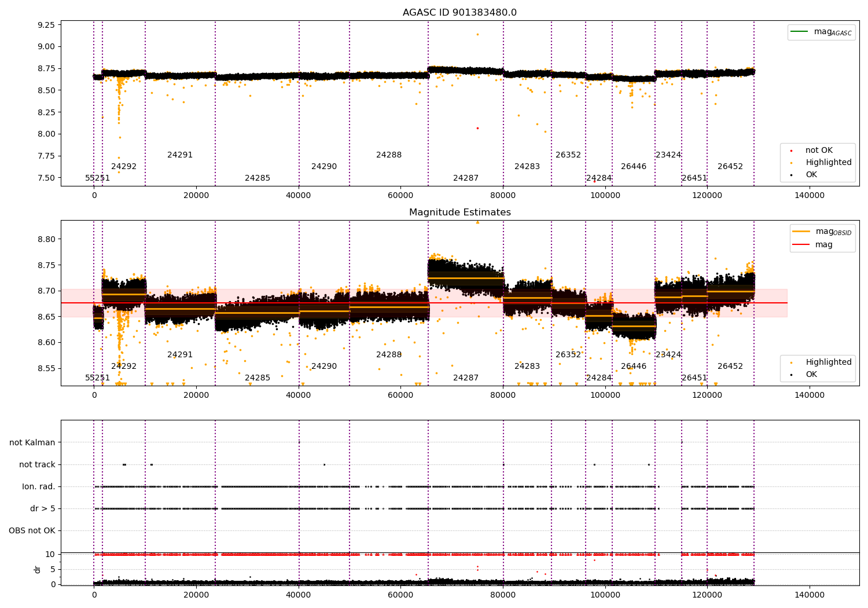
Task: Click the plot title 'AGASC ID 901383480.0'
Action: (459, 13)
